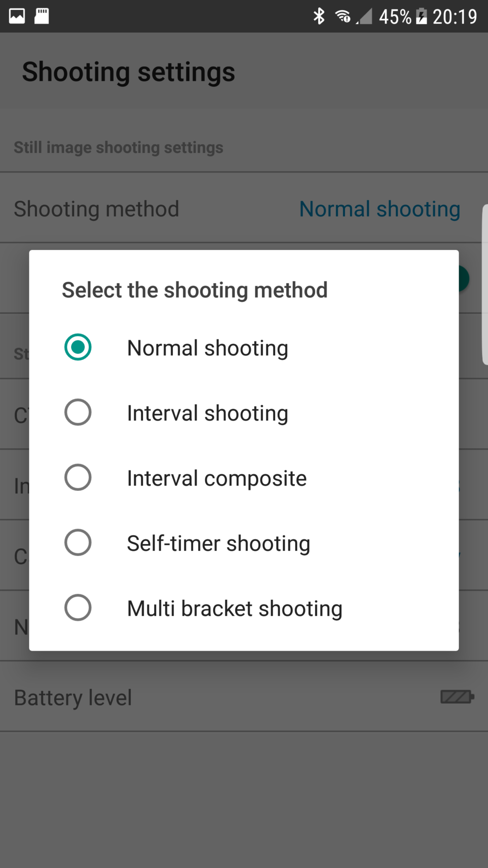Viewport: 488px width, 868px height.
Task: Open the Normal shooting value dropdown
Action: point(379,209)
